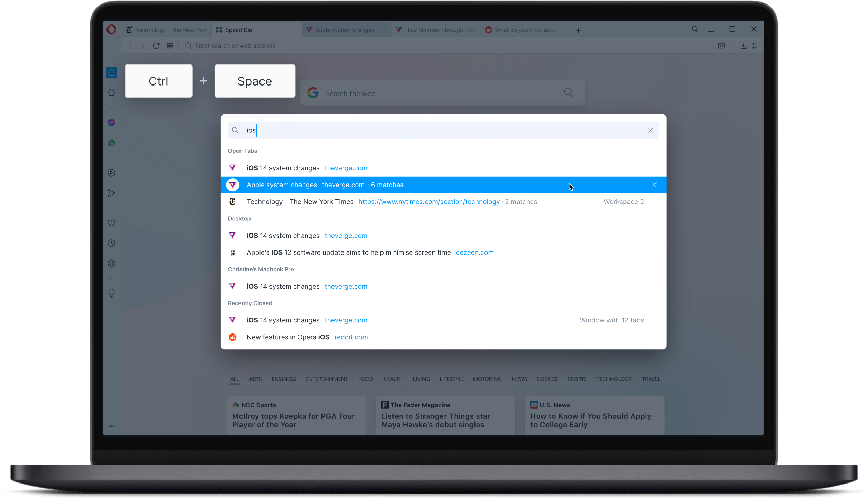868x498 pixels.
Task: Click close button on Apple system changes result
Action: click(654, 185)
